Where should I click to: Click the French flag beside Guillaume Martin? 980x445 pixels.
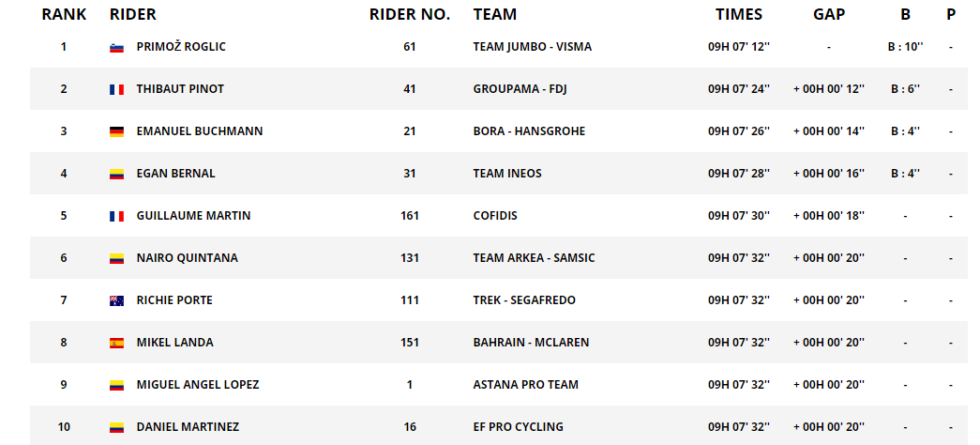(116, 217)
